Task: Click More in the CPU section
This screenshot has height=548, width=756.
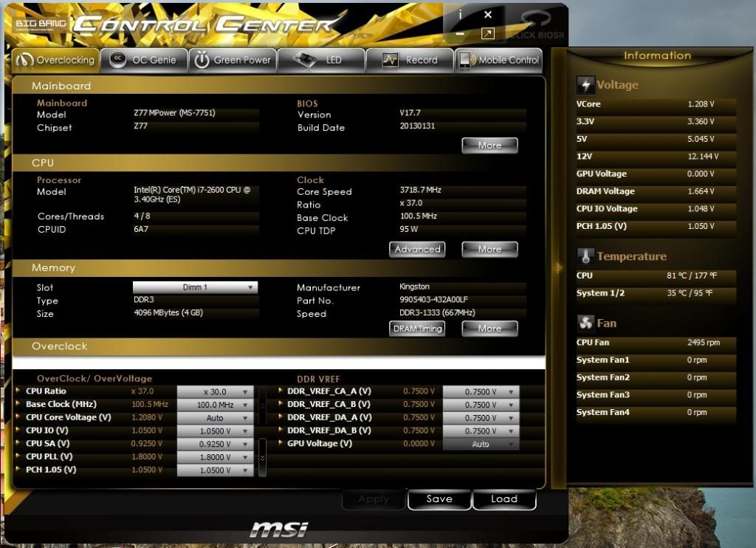Action: (490, 250)
